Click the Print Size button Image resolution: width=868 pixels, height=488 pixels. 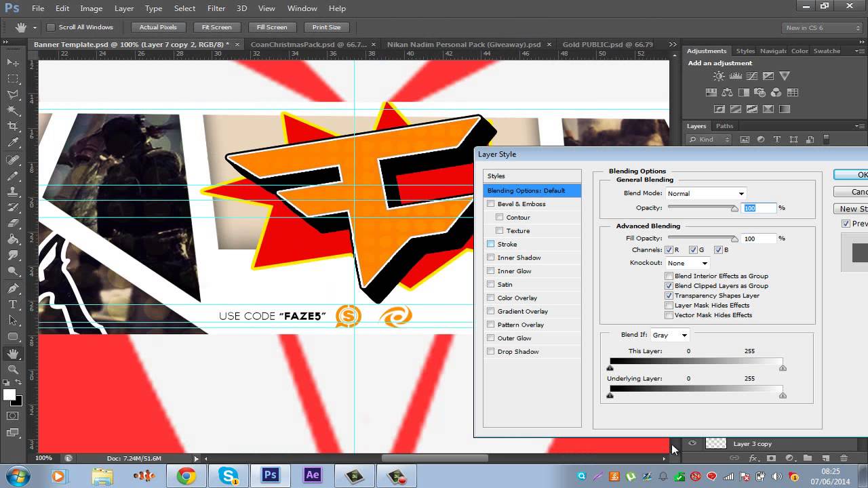[327, 27]
